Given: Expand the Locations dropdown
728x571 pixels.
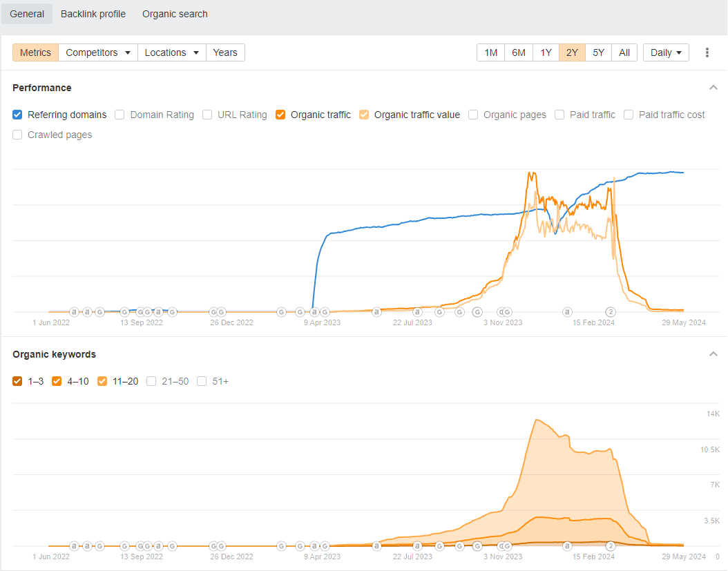Looking at the screenshot, I should [172, 52].
